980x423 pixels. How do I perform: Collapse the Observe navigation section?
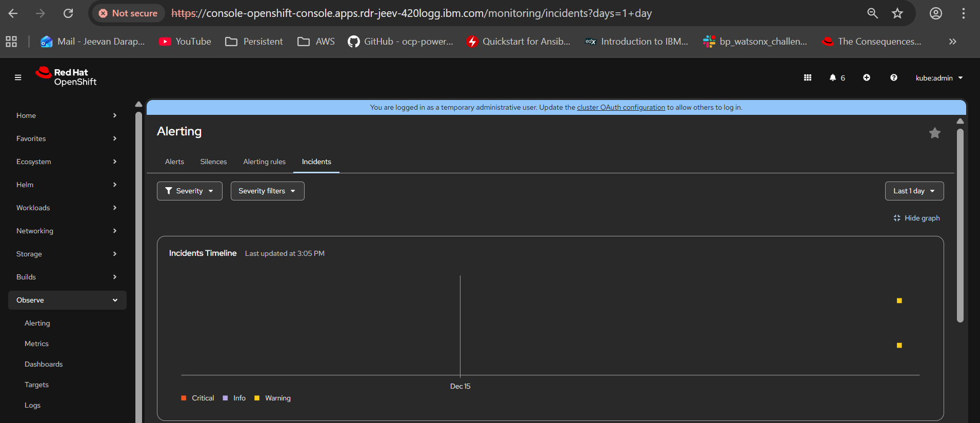coord(67,300)
